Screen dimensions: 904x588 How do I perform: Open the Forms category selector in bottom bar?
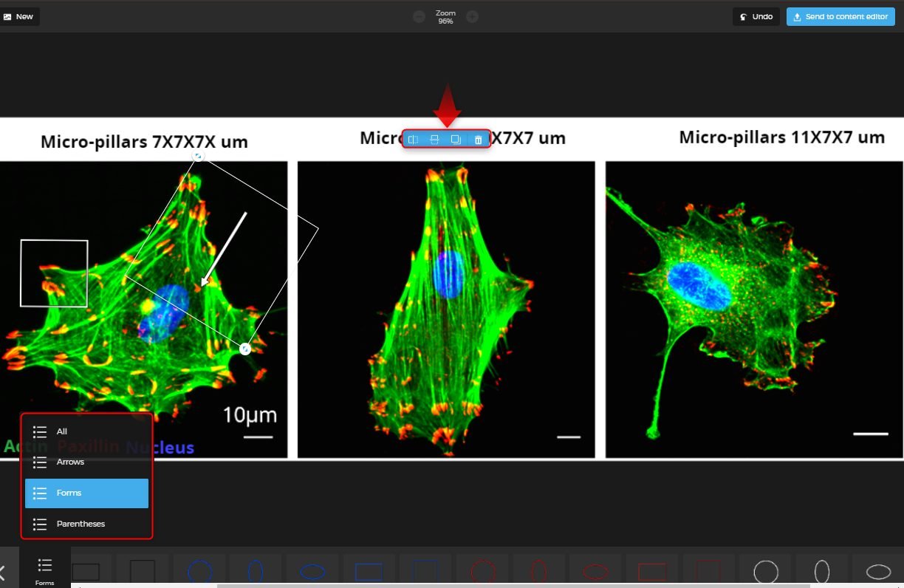(44, 569)
